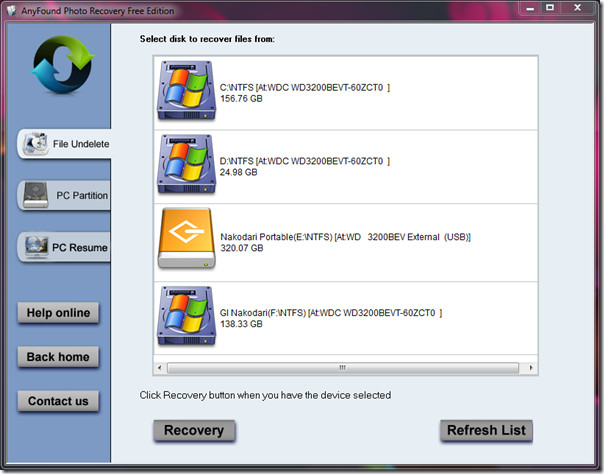Screen dimensions: 604x474
Task: Click the AnyFound recycle arrows logo
Action: (x=62, y=65)
